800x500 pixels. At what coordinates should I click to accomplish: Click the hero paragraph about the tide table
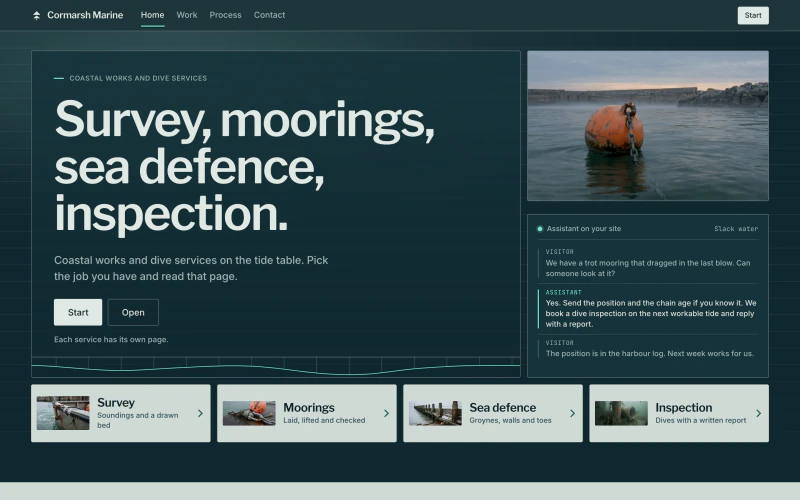click(191, 268)
